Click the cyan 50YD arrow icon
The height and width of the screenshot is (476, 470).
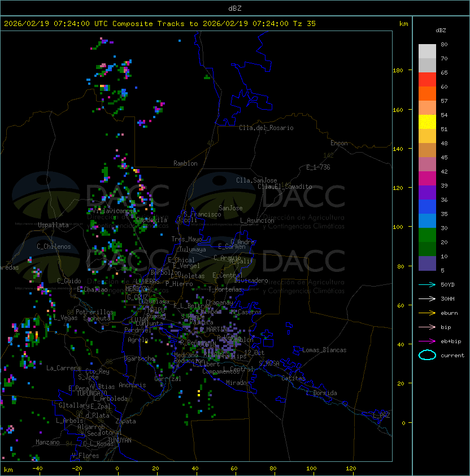[x=427, y=284]
